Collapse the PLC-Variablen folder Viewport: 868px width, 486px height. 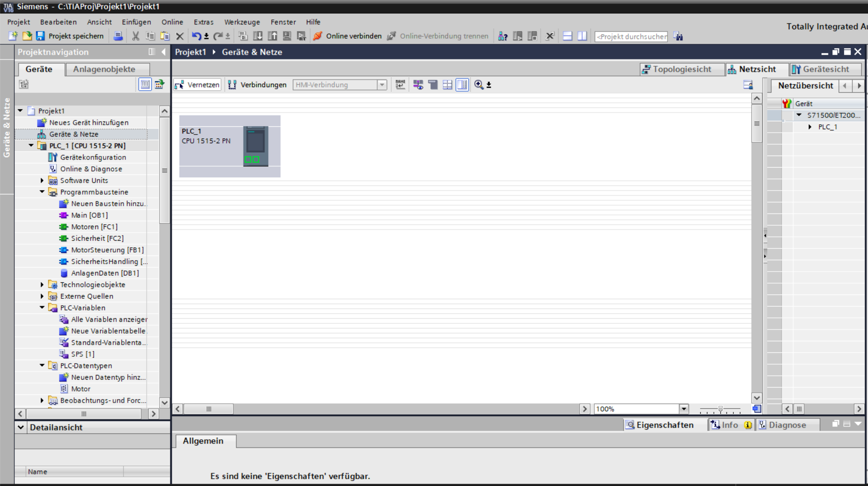pos(42,308)
